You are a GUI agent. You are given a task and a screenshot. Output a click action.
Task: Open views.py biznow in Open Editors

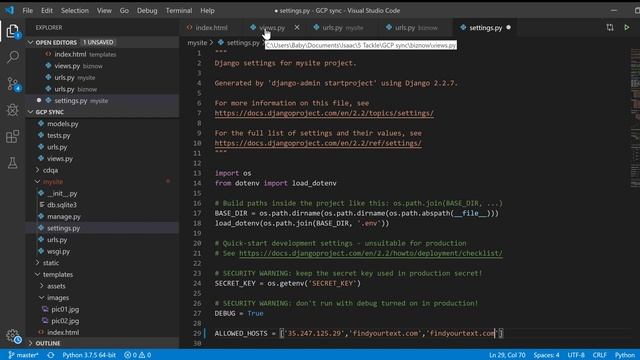coord(102,66)
